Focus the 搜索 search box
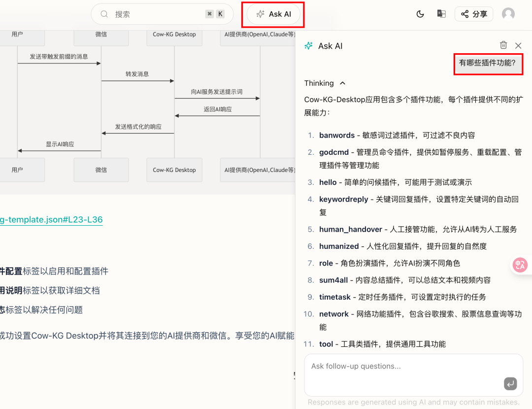 162,14
